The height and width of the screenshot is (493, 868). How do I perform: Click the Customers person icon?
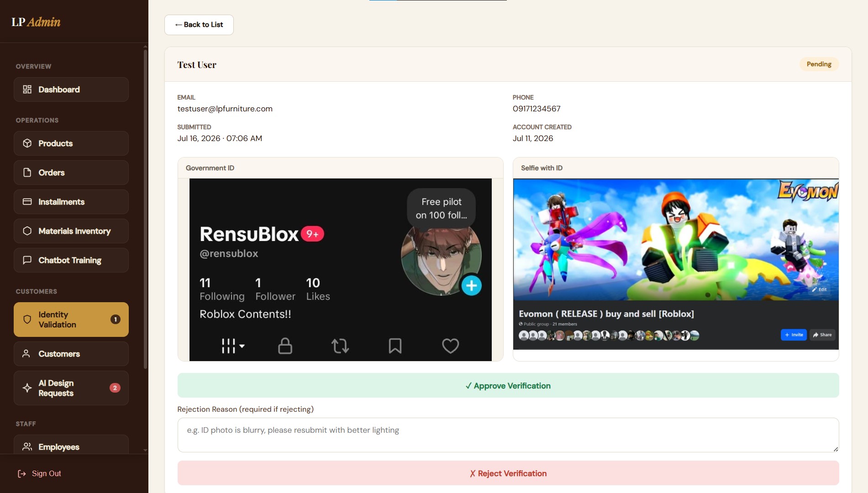pyautogui.click(x=26, y=354)
